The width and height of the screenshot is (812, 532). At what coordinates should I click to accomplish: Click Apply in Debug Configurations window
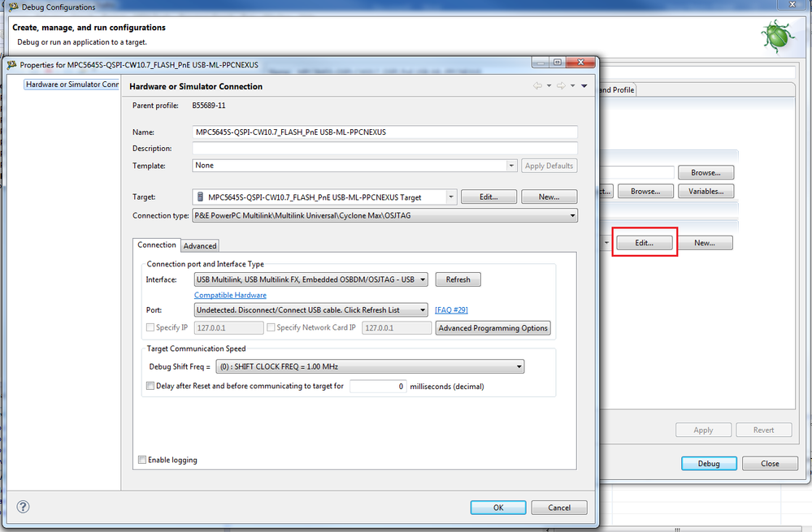[x=703, y=430]
